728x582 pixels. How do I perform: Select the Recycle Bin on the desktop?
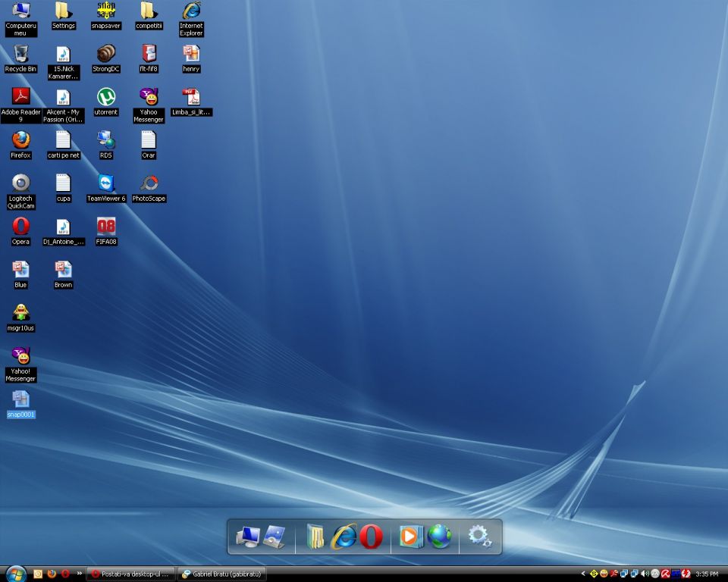point(20,54)
